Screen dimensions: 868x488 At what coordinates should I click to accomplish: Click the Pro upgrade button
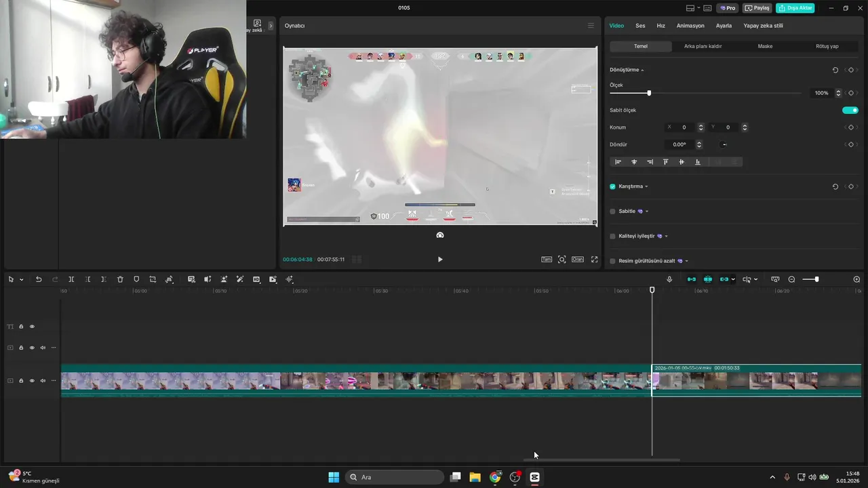coord(728,8)
